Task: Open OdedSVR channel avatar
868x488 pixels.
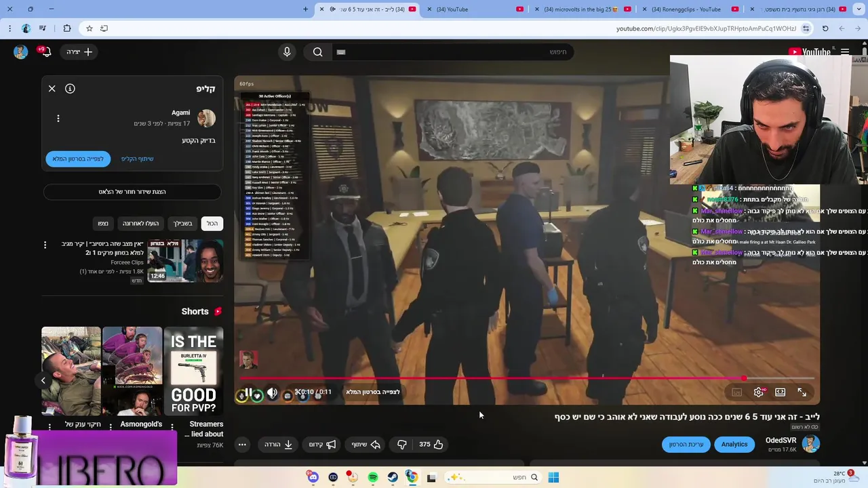Action: click(811, 444)
